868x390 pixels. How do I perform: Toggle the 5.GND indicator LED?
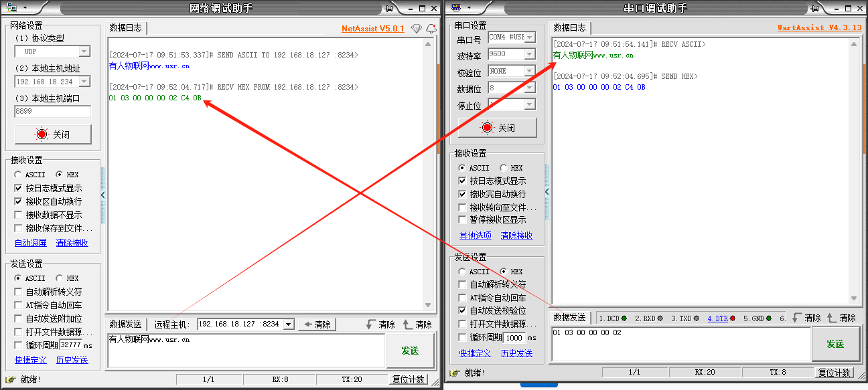click(x=769, y=318)
